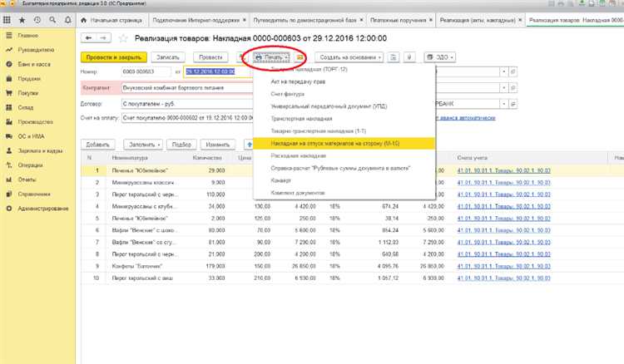Viewport: 624px width, 364px height.
Task: Go back with the left arrow button
Action: coord(89,37)
